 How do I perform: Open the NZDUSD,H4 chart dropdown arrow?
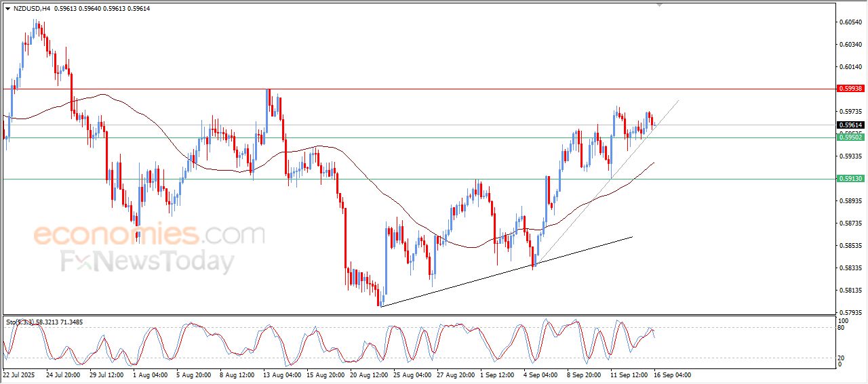pos(7,9)
